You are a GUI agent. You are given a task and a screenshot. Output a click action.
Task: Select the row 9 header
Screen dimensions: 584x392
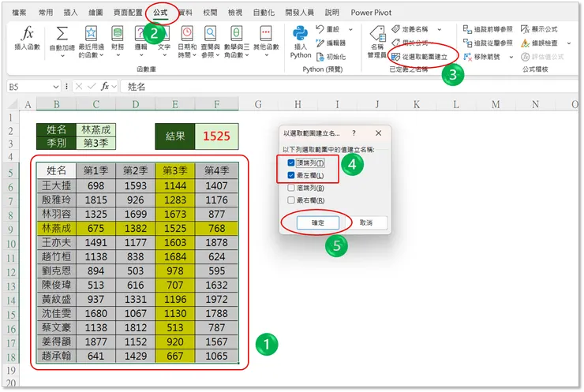(11, 230)
